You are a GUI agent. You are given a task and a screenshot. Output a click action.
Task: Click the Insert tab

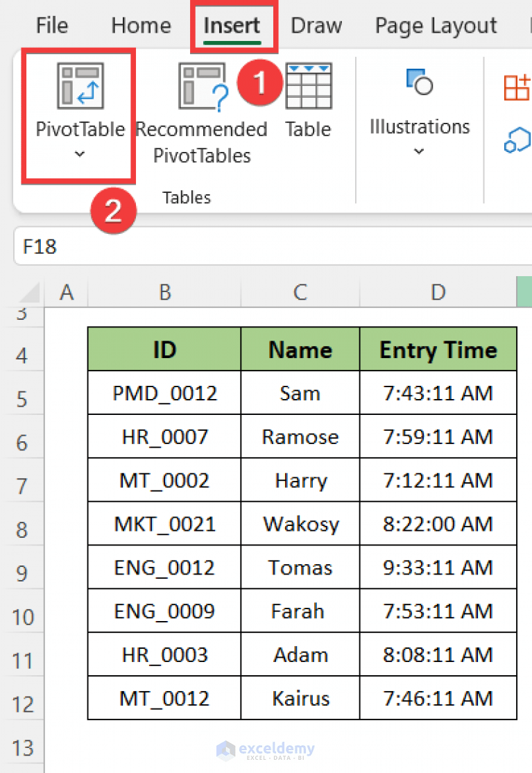click(233, 26)
